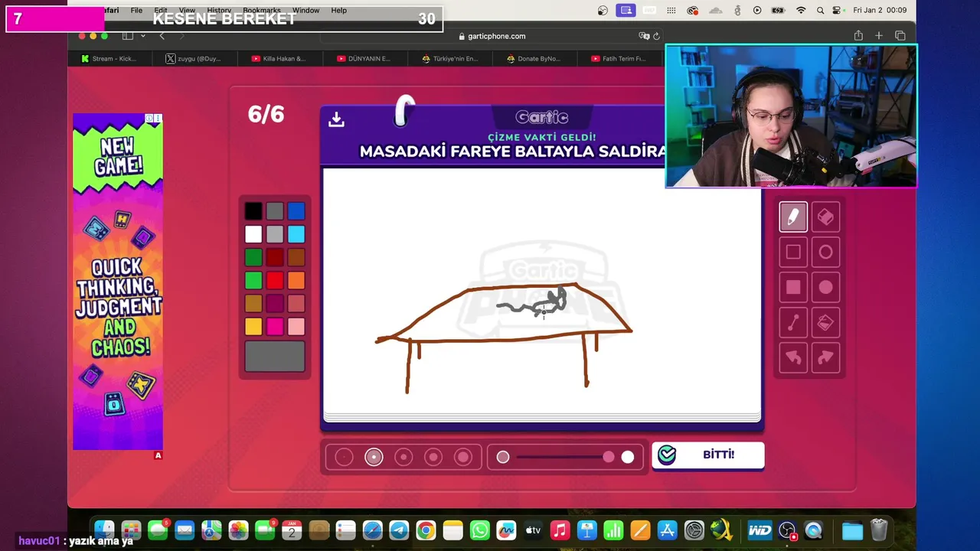Expand the Safari sidebar options chevron
The image size is (980, 551).
tap(142, 36)
